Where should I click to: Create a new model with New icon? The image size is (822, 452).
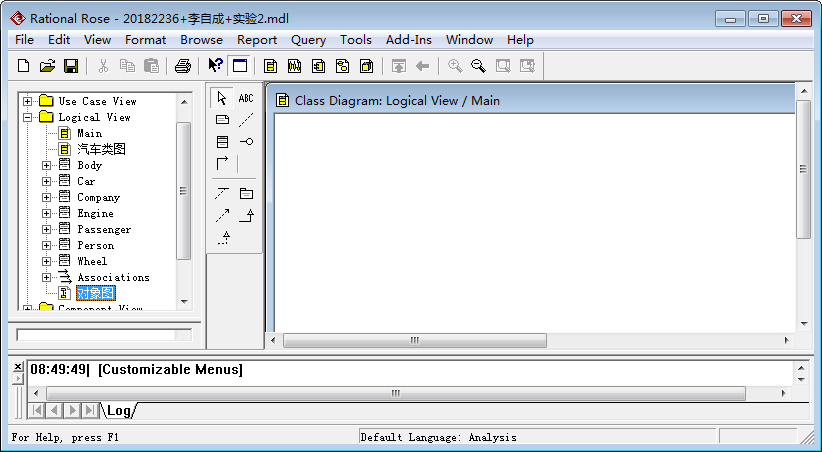point(24,66)
